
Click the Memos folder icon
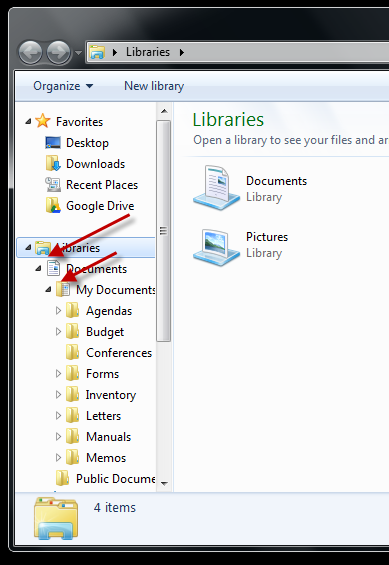pyautogui.click(x=72, y=457)
